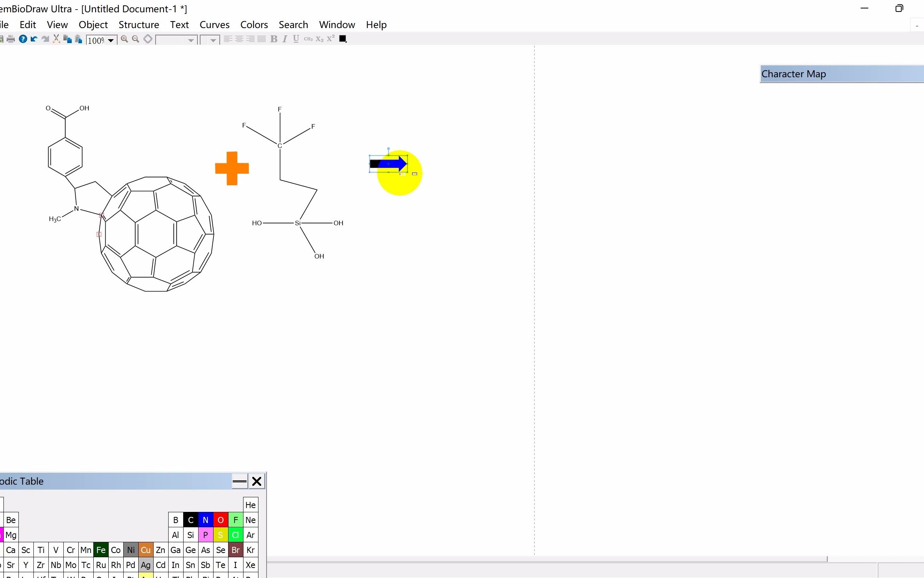
Task: Click the Cut scissors icon
Action: (56, 39)
